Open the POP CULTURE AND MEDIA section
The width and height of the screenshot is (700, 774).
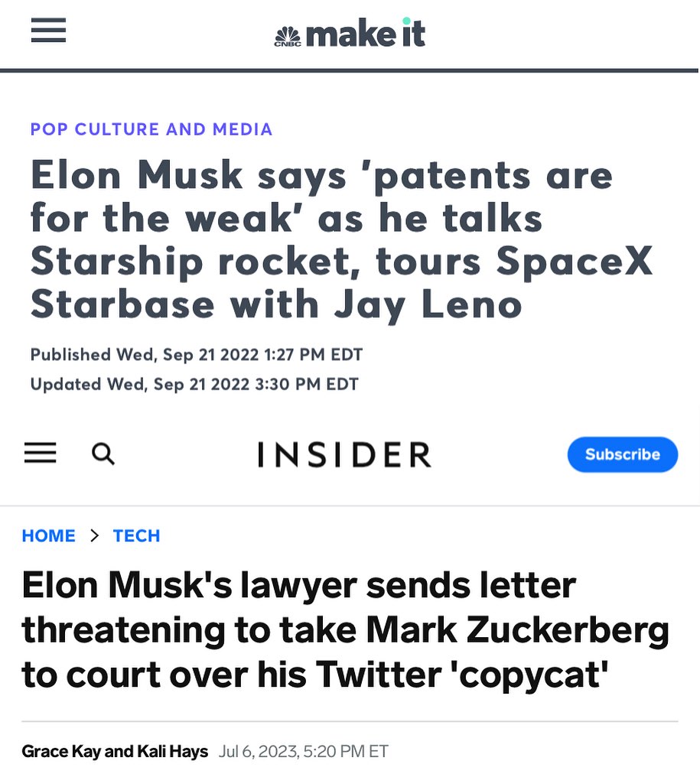(150, 128)
